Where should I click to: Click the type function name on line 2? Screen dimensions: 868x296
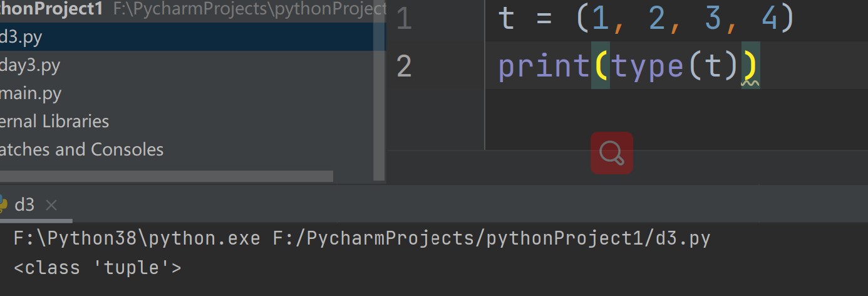[648, 66]
